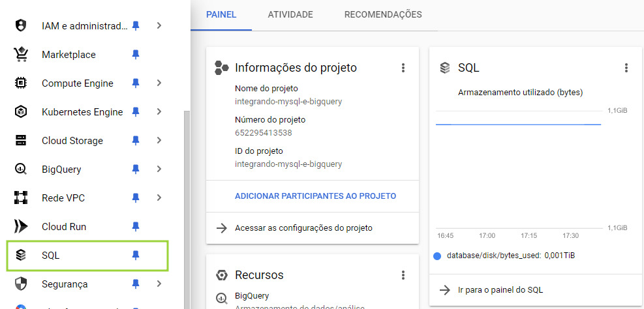The image size is (644, 309).
Task: Switch to the RECOMENDAÇÕES tab
Action: [x=383, y=15]
